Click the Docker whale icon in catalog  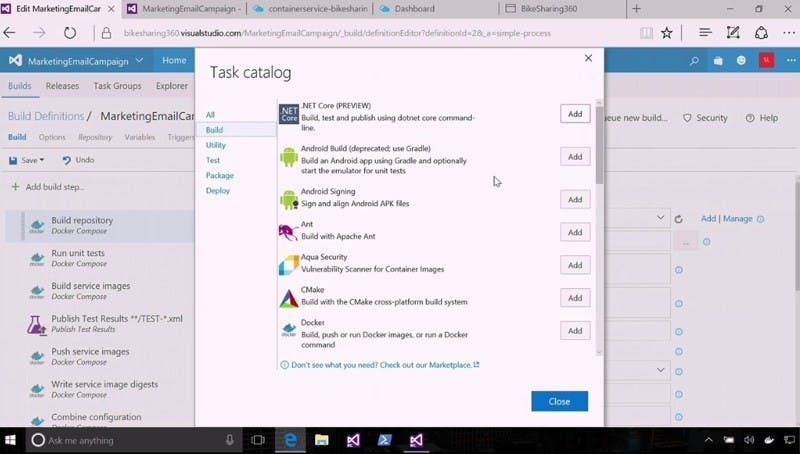point(289,330)
